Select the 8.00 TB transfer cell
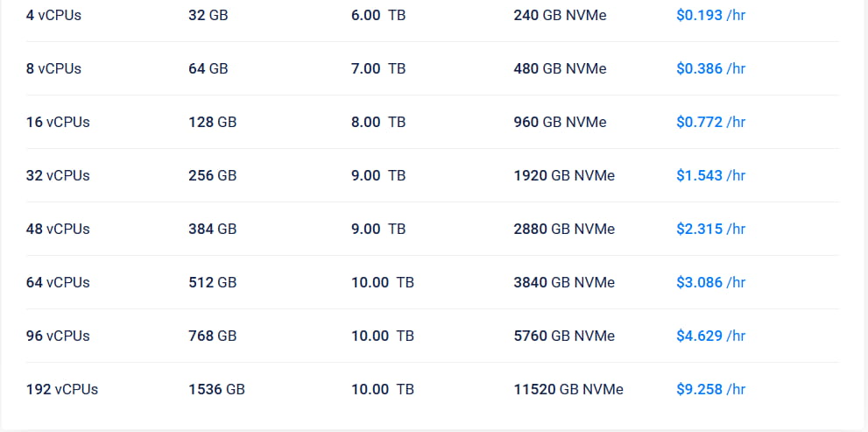The height and width of the screenshot is (432, 868). point(378,122)
